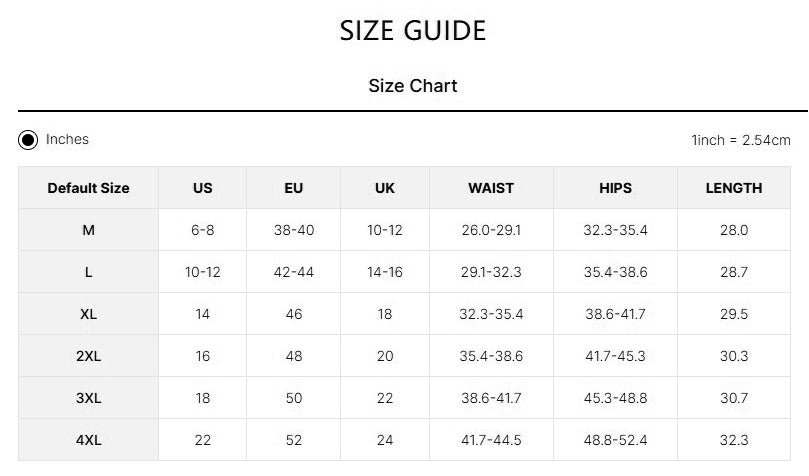The height and width of the screenshot is (476, 809).
Task: Click hips value 48.8-52.4 for size 4XL
Action: (616, 440)
